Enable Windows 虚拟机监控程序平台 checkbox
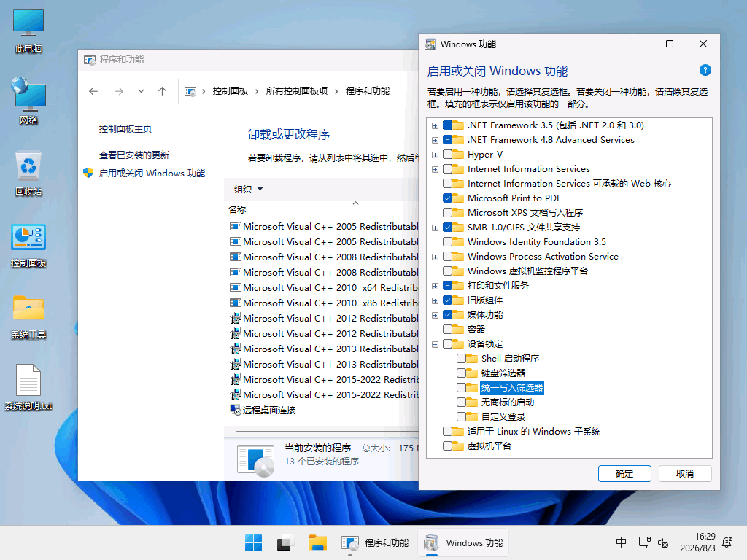 point(447,271)
